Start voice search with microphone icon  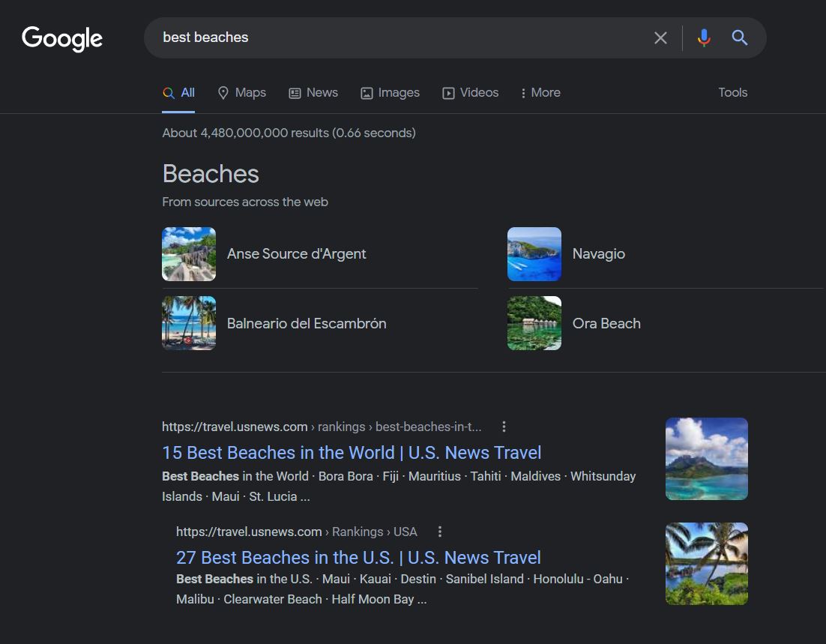(704, 38)
